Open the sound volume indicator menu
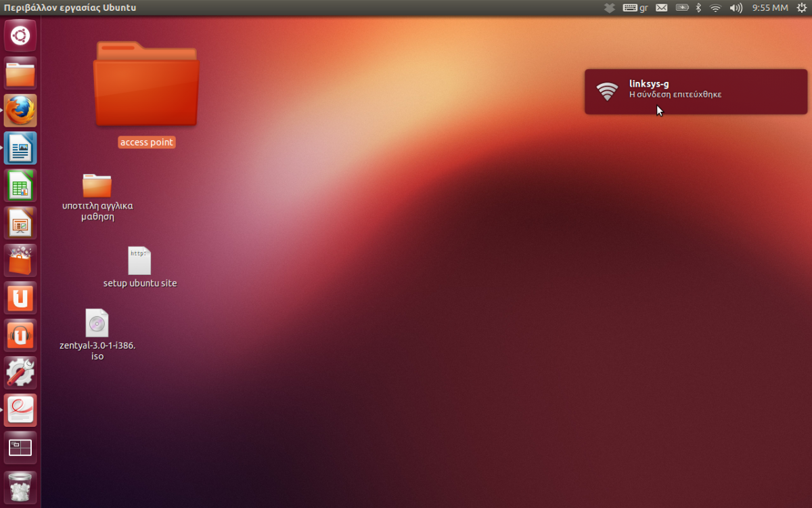 [x=736, y=7]
